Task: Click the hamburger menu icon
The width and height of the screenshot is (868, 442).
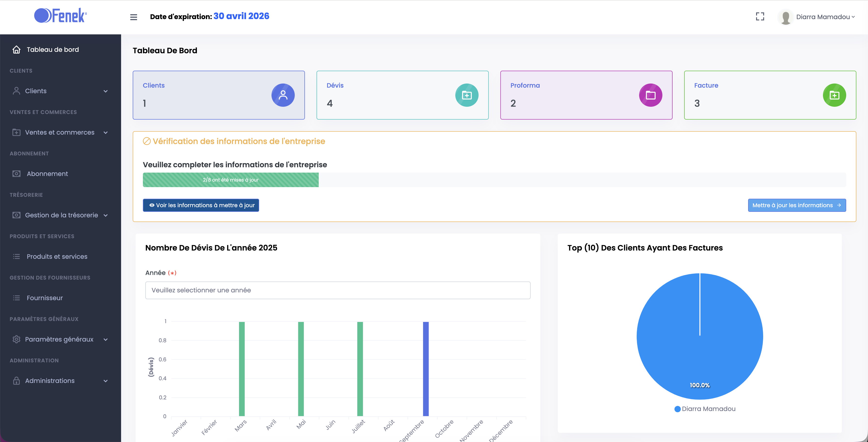Action: click(133, 17)
